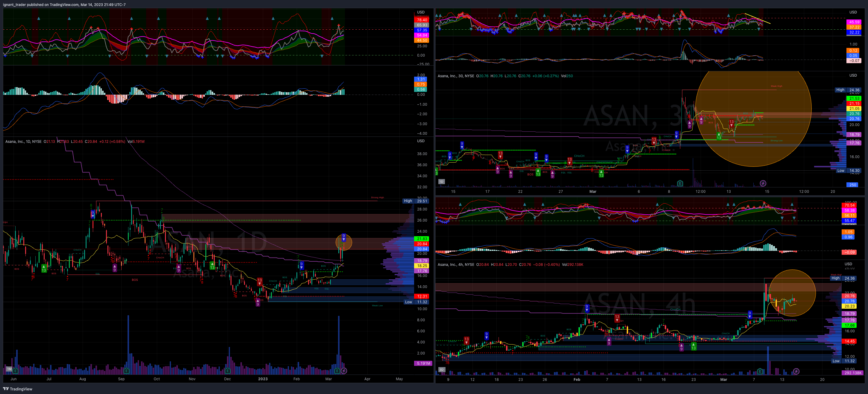868x394 pixels.
Task: Click the 292.138K volume label
Action: tap(853, 373)
